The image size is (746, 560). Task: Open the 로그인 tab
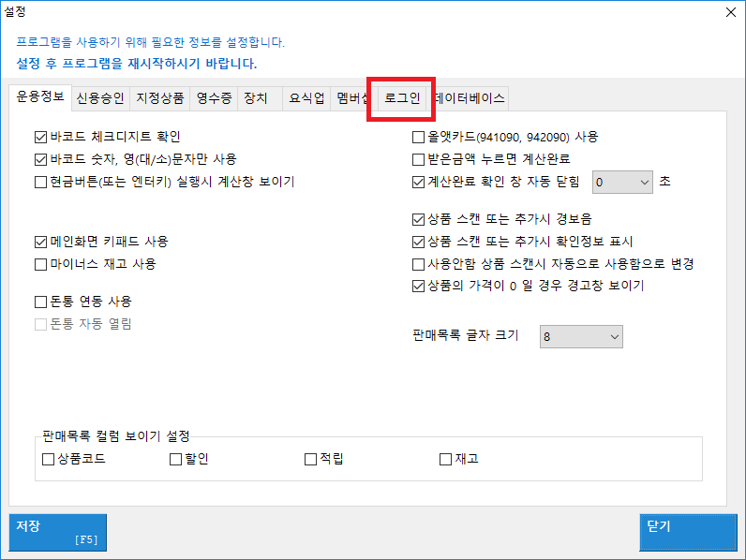click(x=401, y=98)
